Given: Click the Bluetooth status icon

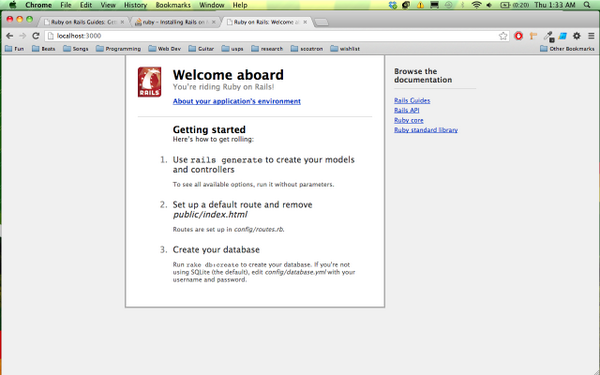Looking at the screenshot, I should (x=462, y=5).
